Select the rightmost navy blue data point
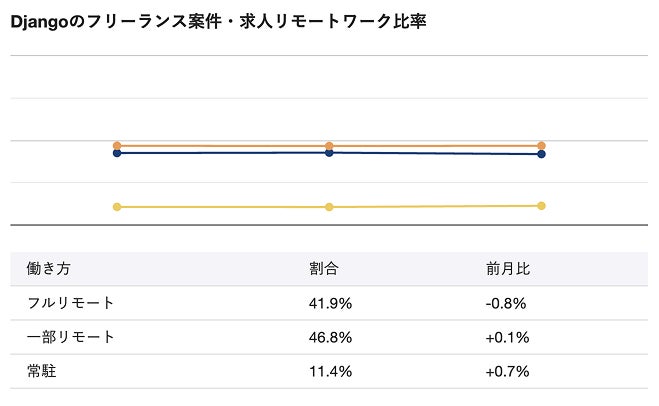The height and width of the screenshot is (406, 659). click(541, 154)
